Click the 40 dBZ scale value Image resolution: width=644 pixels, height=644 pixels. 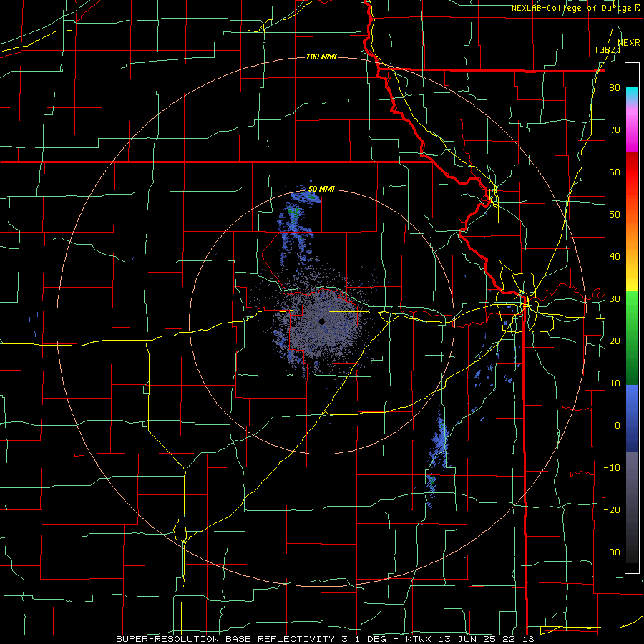[615, 257]
